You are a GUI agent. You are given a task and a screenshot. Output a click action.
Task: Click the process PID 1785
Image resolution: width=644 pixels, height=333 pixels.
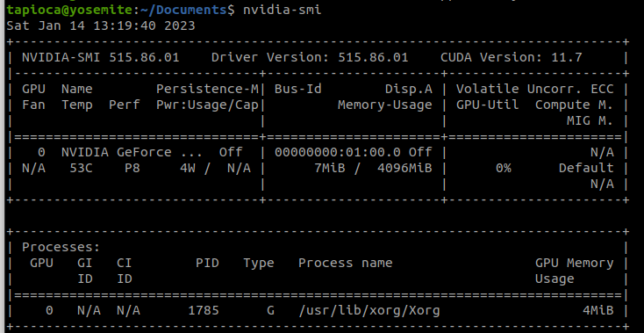(x=204, y=310)
